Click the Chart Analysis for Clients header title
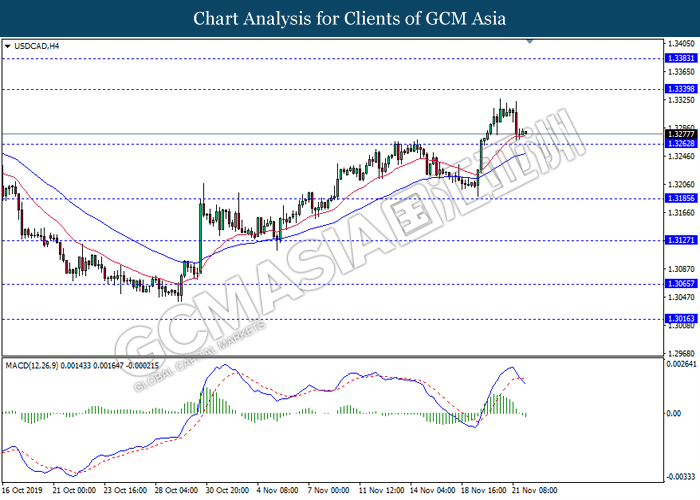Screen dimensions: 700x500 [x=350, y=18]
